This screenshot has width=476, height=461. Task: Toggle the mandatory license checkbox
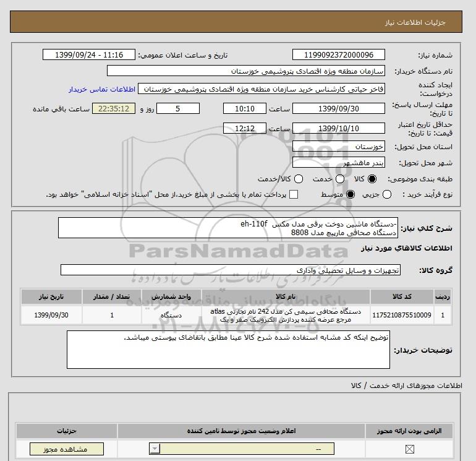(x=409, y=449)
